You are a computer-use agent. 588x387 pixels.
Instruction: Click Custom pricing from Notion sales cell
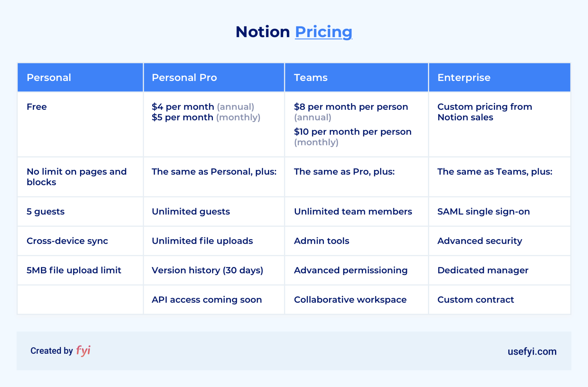[x=499, y=124]
